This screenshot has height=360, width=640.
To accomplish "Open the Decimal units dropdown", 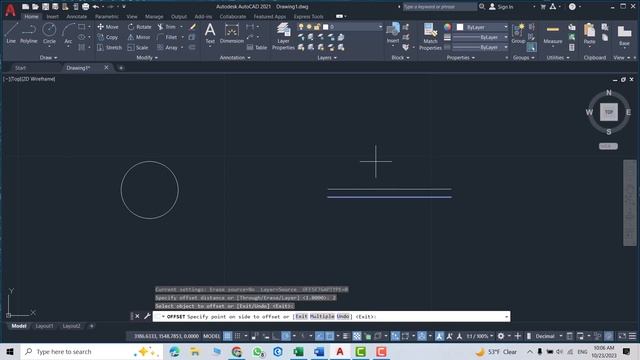I will (x=549, y=336).
